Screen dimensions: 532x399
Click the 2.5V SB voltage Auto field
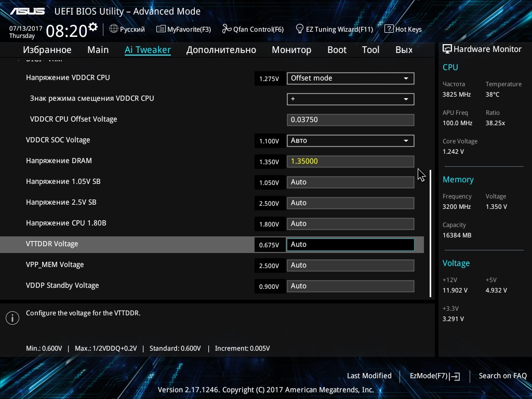(x=351, y=203)
